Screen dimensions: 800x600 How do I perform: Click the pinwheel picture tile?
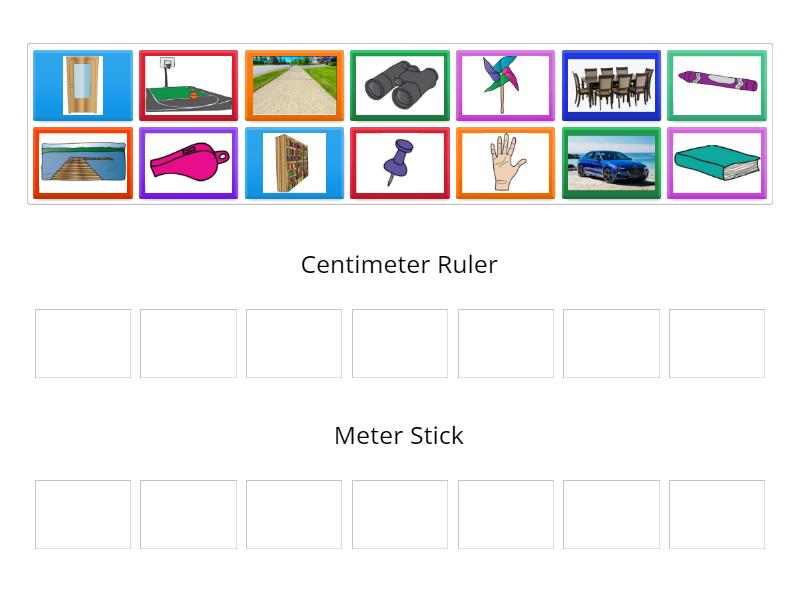click(506, 85)
